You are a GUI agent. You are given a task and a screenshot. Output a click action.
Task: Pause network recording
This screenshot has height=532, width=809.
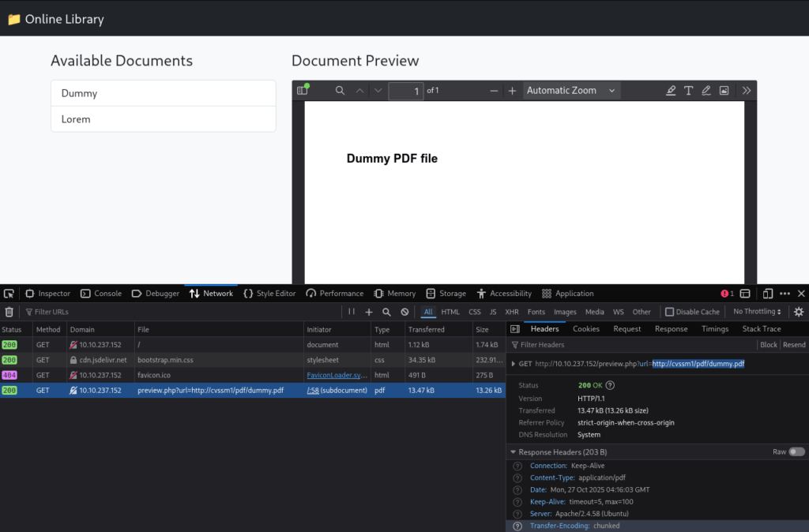point(352,312)
